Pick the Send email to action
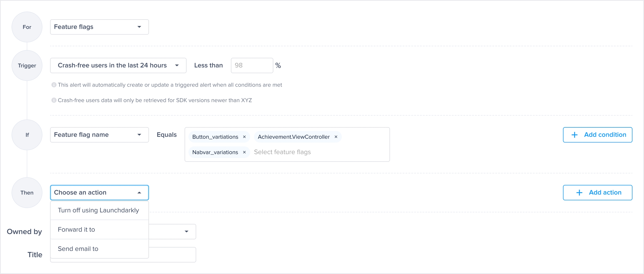 (78, 249)
